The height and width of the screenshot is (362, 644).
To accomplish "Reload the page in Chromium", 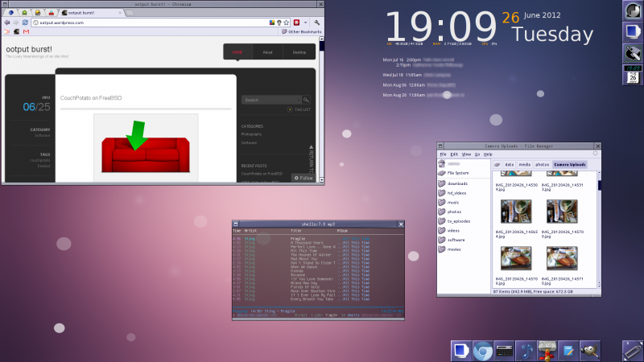I will [25, 23].
